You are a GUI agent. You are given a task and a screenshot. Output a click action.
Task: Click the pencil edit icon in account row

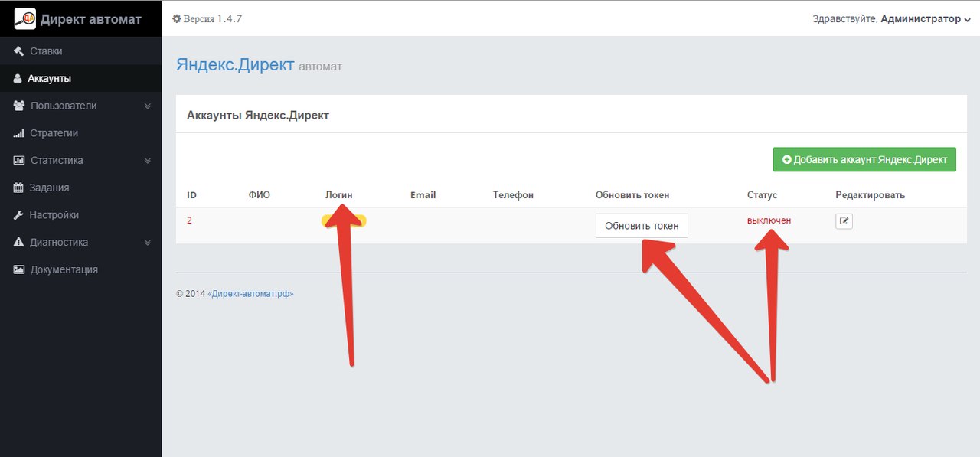coord(844,221)
